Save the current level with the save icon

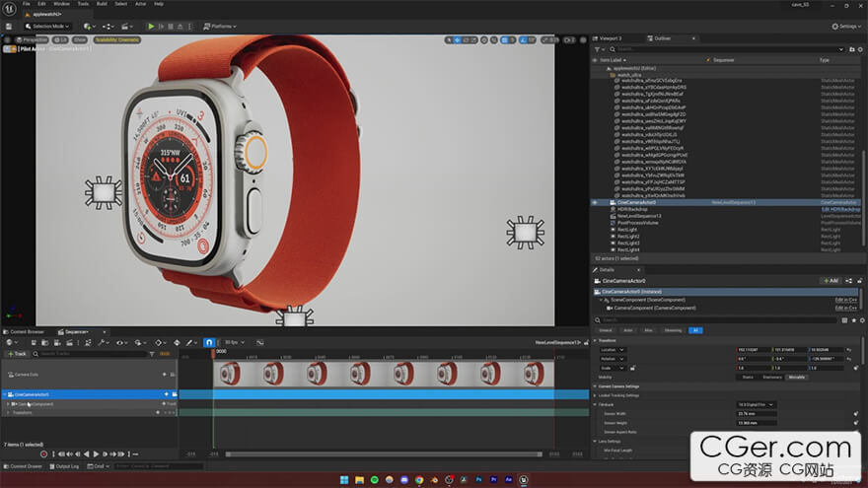9,26
